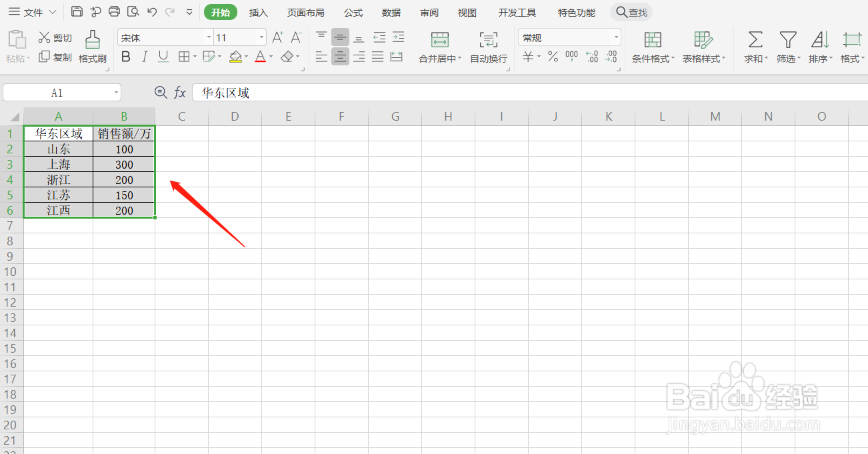Click the 查找 search button
The width and height of the screenshot is (868, 454).
631,12
